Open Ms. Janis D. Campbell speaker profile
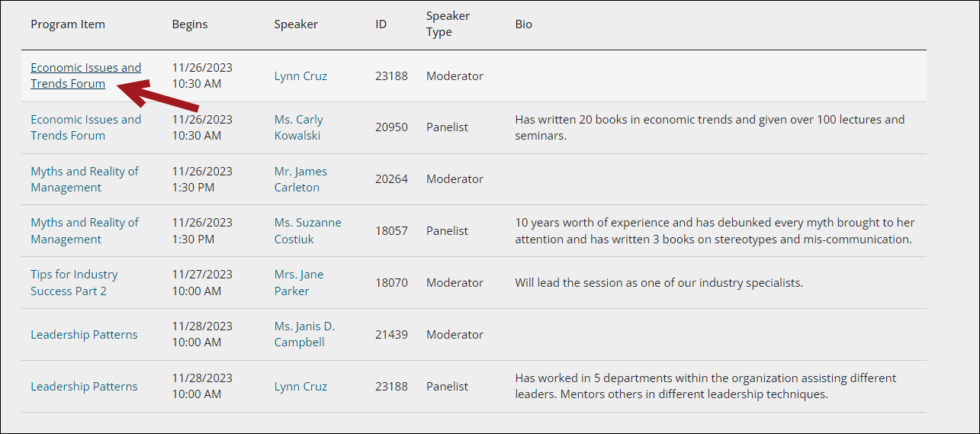The height and width of the screenshot is (434, 980). (304, 334)
